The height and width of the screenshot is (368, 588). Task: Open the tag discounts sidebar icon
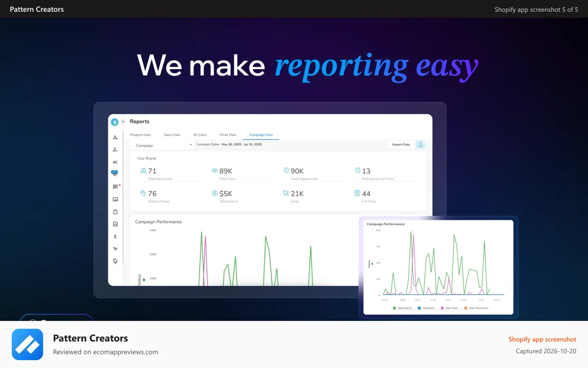click(115, 261)
